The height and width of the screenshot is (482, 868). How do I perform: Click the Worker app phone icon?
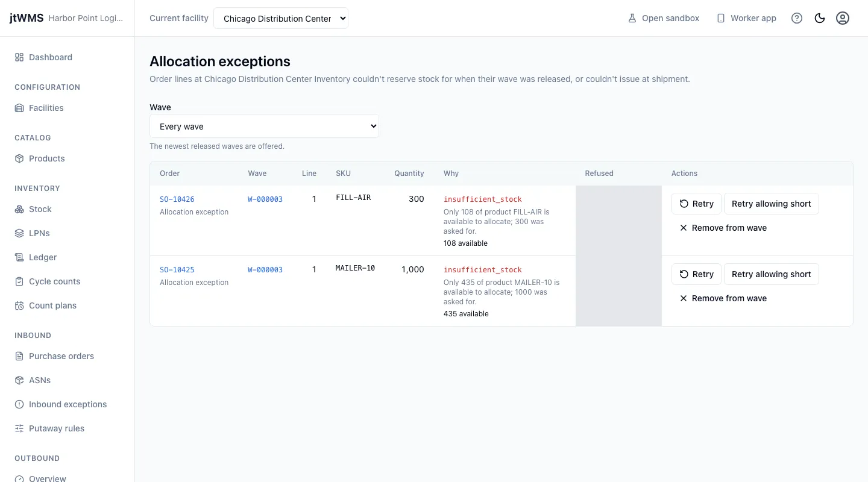click(721, 18)
